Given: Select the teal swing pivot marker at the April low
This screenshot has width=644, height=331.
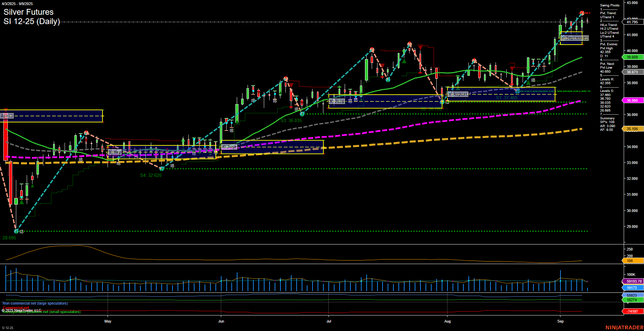Looking at the screenshot, I should point(16,231).
